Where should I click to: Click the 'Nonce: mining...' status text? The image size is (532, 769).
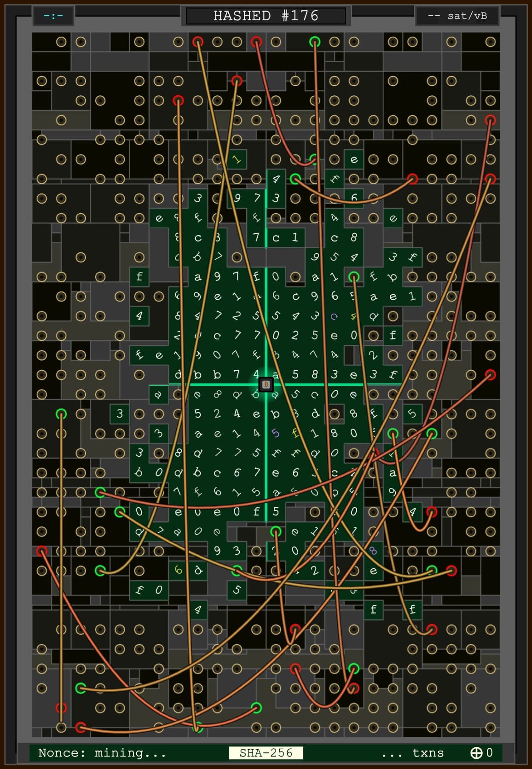click(x=102, y=752)
